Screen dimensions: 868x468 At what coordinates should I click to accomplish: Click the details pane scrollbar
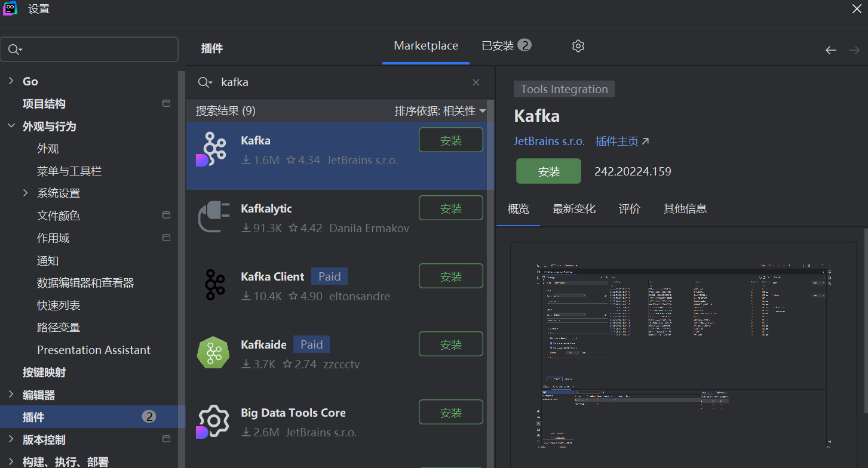pyautogui.click(x=865, y=321)
